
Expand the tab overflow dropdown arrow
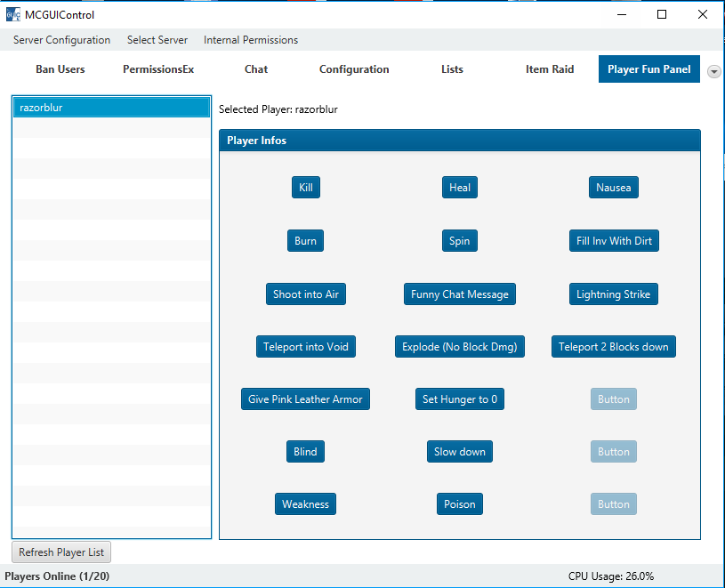[713, 71]
